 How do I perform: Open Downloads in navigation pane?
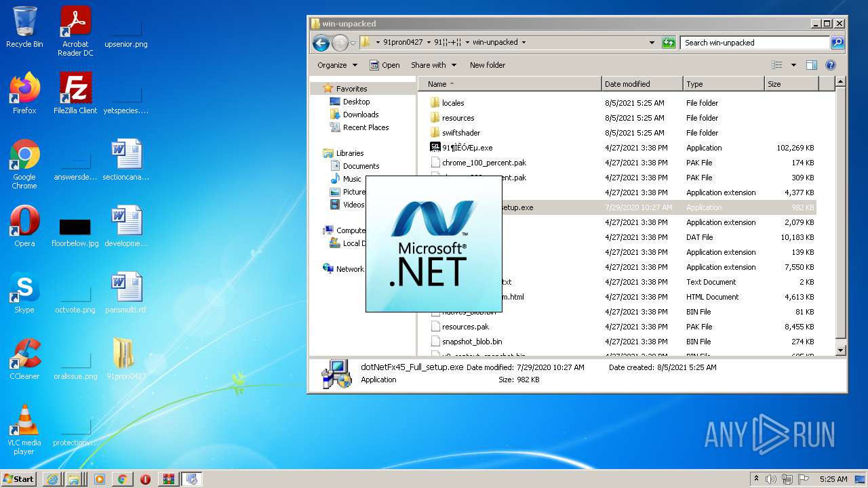click(x=361, y=115)
